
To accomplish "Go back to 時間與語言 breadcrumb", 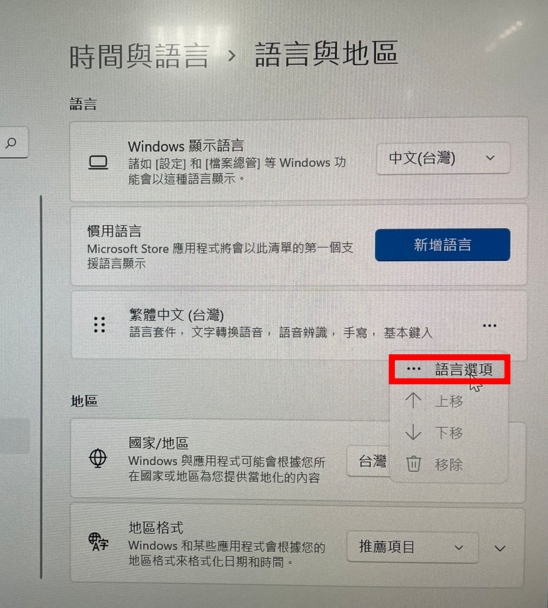I will click(140, 57).
